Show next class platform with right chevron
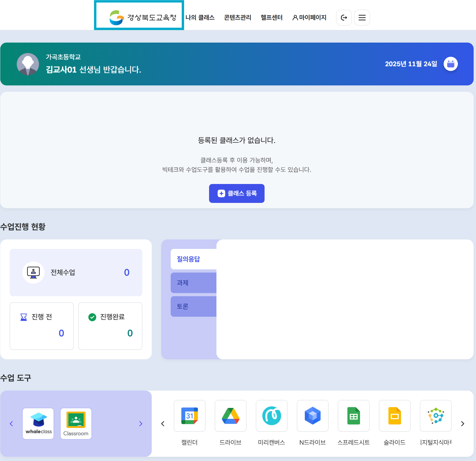476x461 pixels. click(141, 424)
